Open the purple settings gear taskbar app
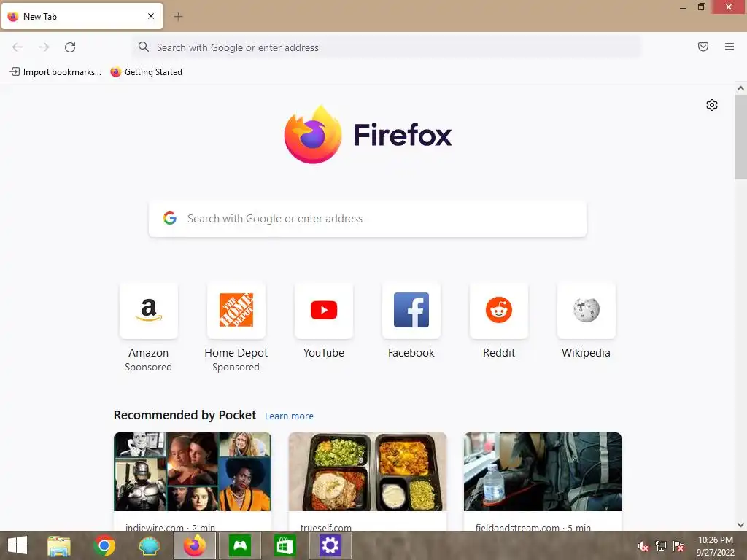Screen dimensions: 747x560 point(330,545)
